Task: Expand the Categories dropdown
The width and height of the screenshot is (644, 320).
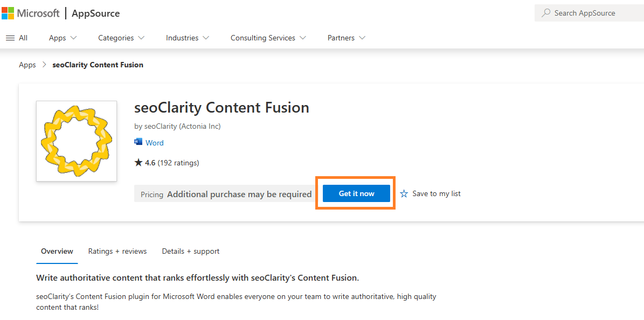Action: click(121, 38)
